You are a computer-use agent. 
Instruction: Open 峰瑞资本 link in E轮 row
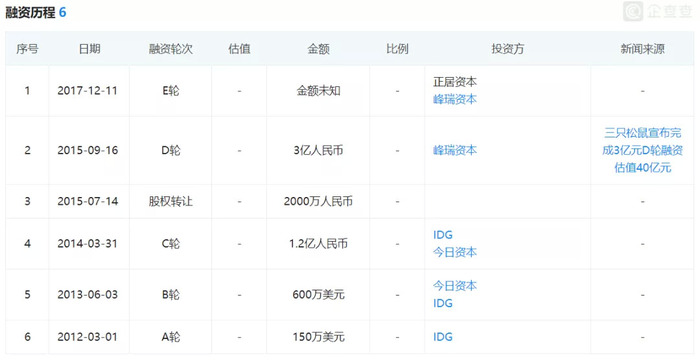click(x=454, y=100)
